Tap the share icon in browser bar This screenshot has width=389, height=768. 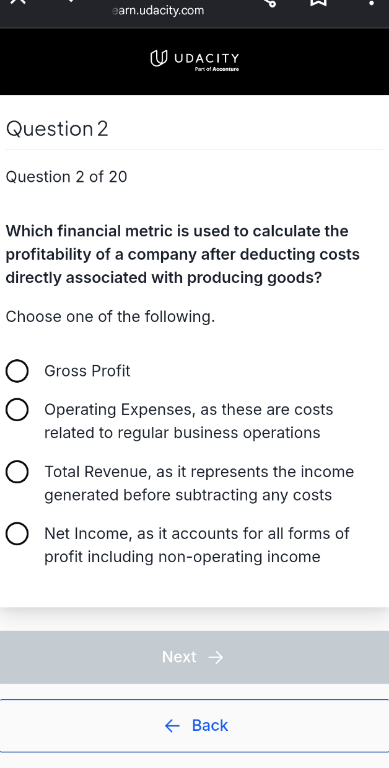point(269,2)
